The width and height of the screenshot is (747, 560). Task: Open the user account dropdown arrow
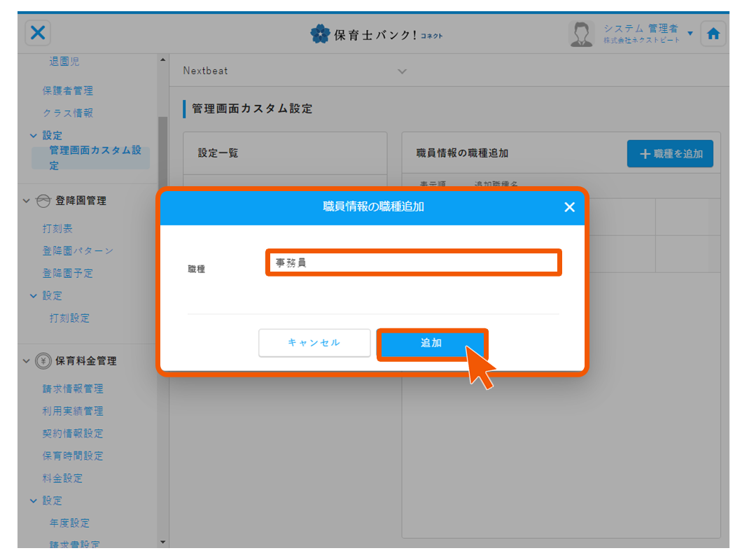690,34
